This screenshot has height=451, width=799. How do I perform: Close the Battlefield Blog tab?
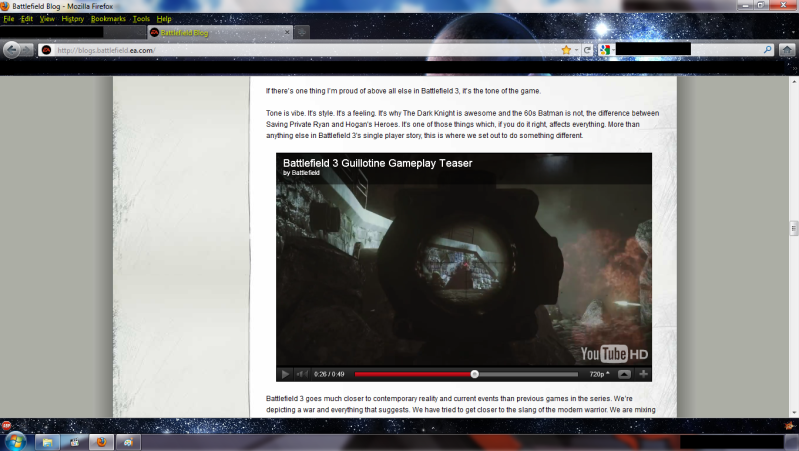(287, 32)
